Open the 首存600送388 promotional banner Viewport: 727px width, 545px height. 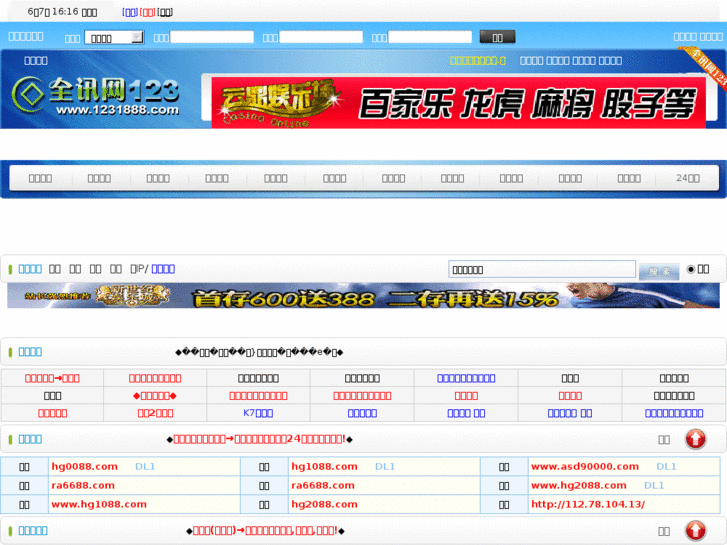[x=364, y=296]
